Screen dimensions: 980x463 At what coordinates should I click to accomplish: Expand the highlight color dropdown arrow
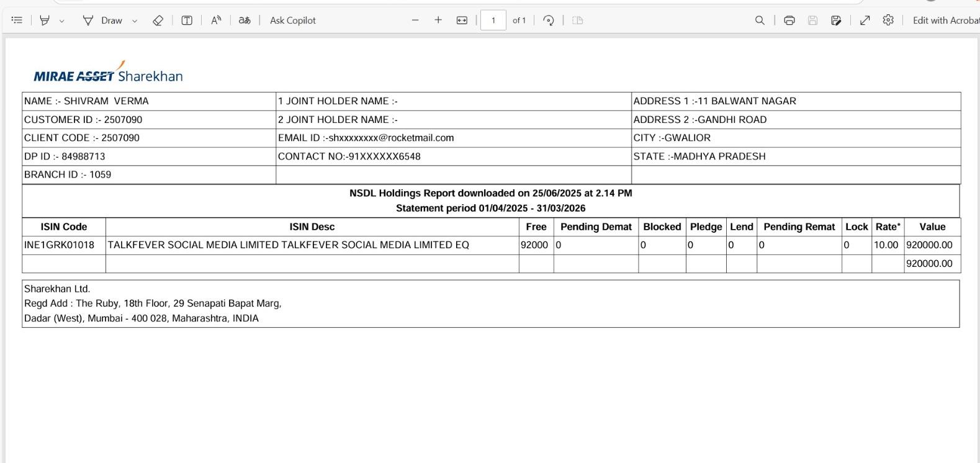click(61, 21)
